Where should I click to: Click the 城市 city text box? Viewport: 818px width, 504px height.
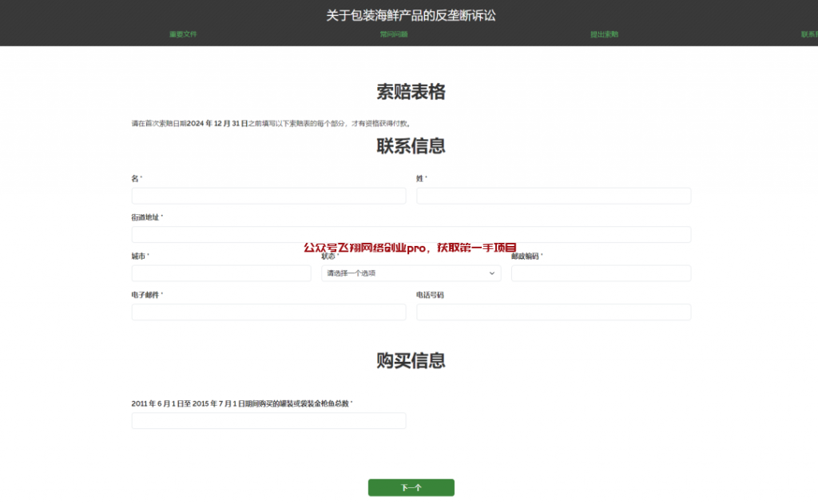(221, 273)
